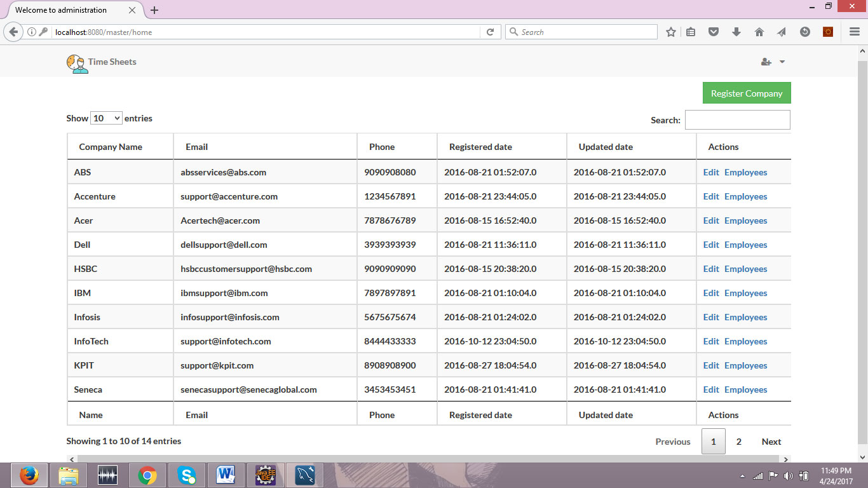Click the Next pagination link

pos(771,442)
